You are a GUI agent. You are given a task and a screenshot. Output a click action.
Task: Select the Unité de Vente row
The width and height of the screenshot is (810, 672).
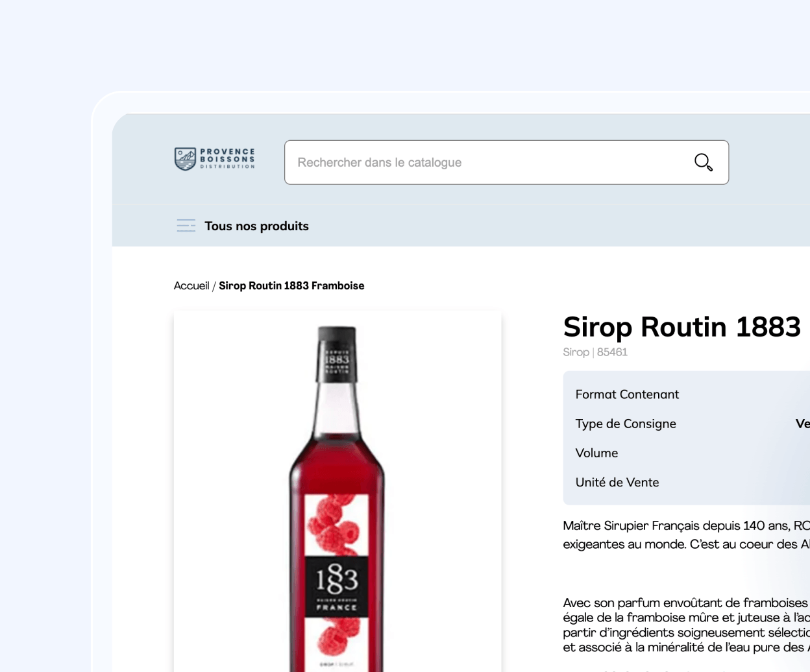pyautogui.click(x=687, y=482)
